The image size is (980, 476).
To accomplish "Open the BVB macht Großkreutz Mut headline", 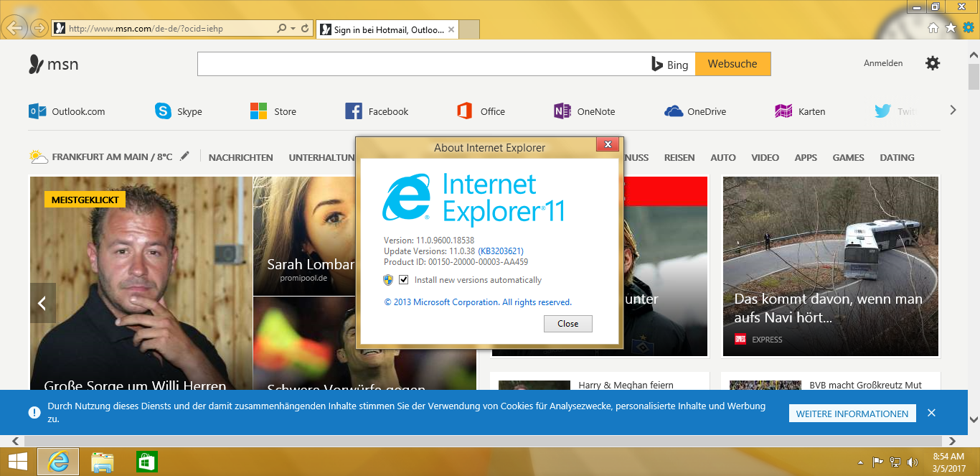I will click(866, 386).
